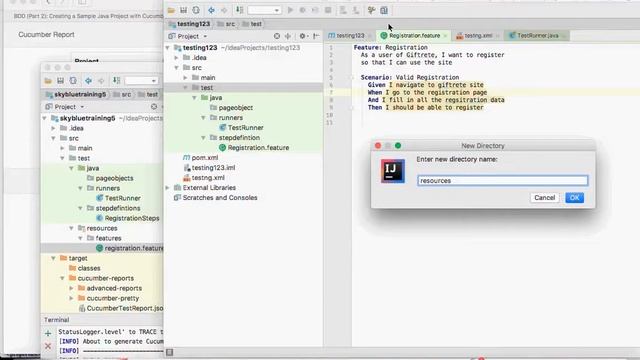
Task: Click OK in New Directory dialog
Action: (574, 198)
